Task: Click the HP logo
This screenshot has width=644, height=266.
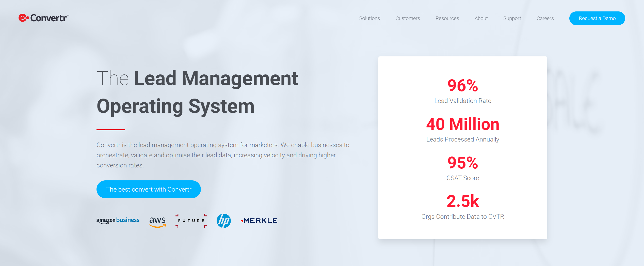Action: pyautogui.click(x=224, y=221)
